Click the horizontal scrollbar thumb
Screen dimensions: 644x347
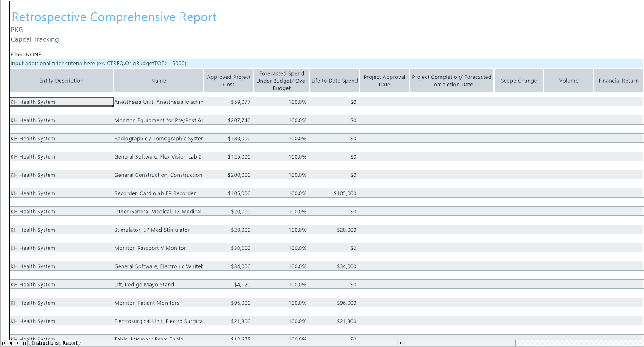tap(460, 343)
